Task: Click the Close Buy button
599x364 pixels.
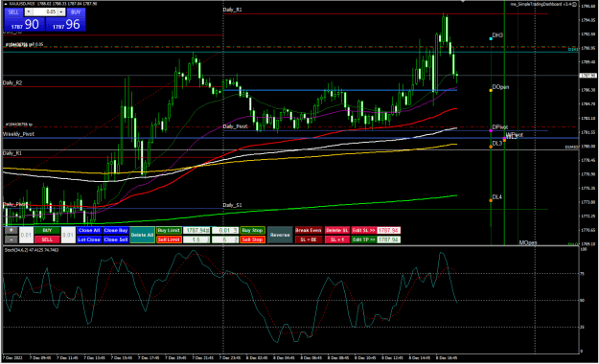Action: [116, 230]
